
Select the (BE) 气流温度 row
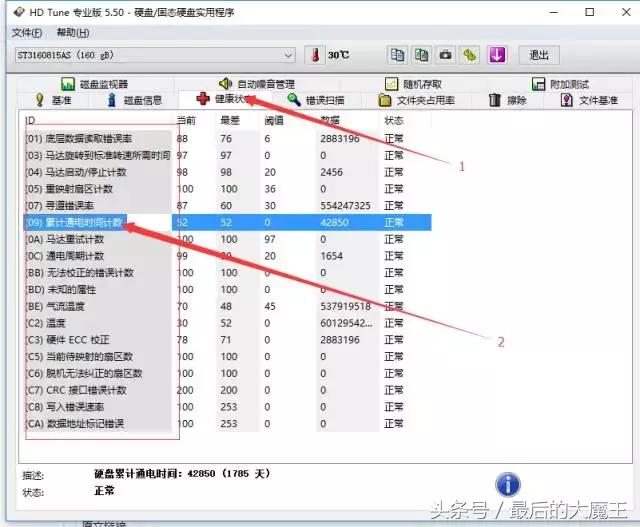pos(227,306)
